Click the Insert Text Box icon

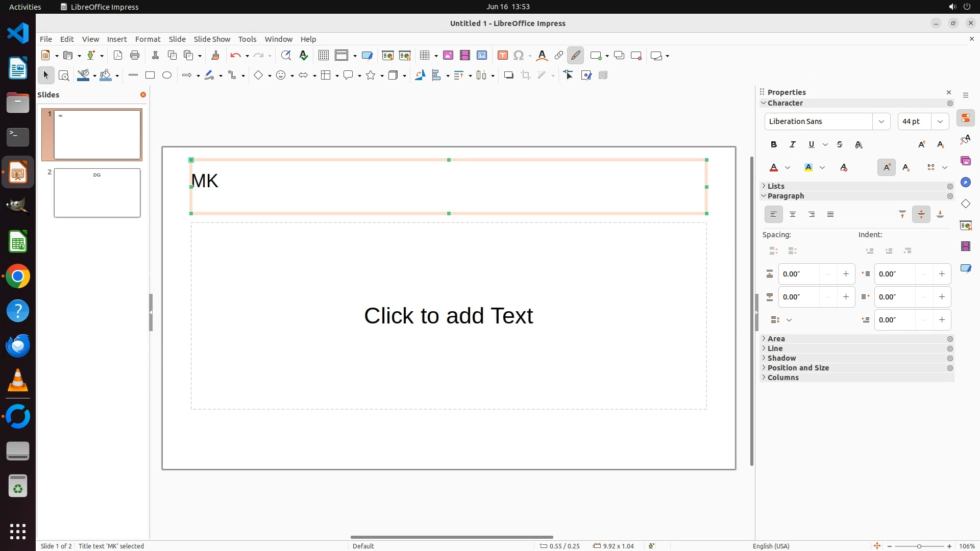point(502,56)
